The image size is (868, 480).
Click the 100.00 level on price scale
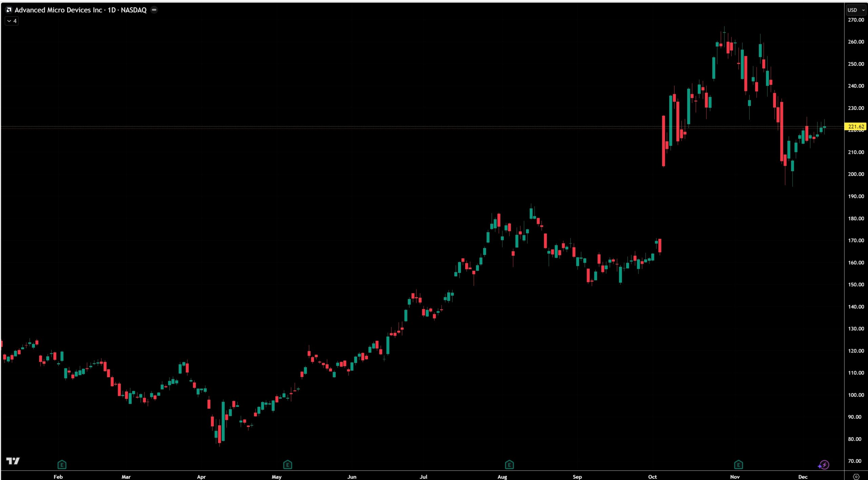pos(856,395)
